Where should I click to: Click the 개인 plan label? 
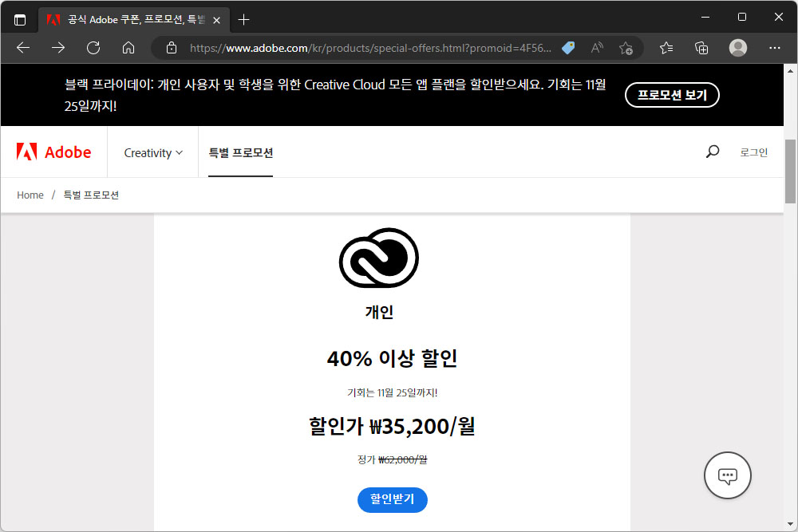click(x=379, y=312)
